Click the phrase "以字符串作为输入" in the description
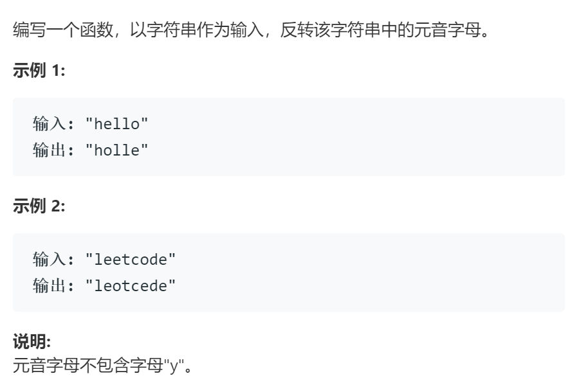This screenshot has height=385, width=588. [196, 30]
